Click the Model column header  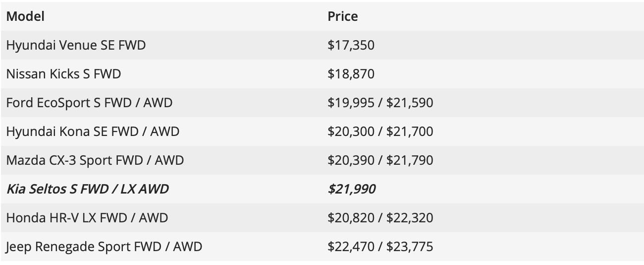(x=25, y=16)
